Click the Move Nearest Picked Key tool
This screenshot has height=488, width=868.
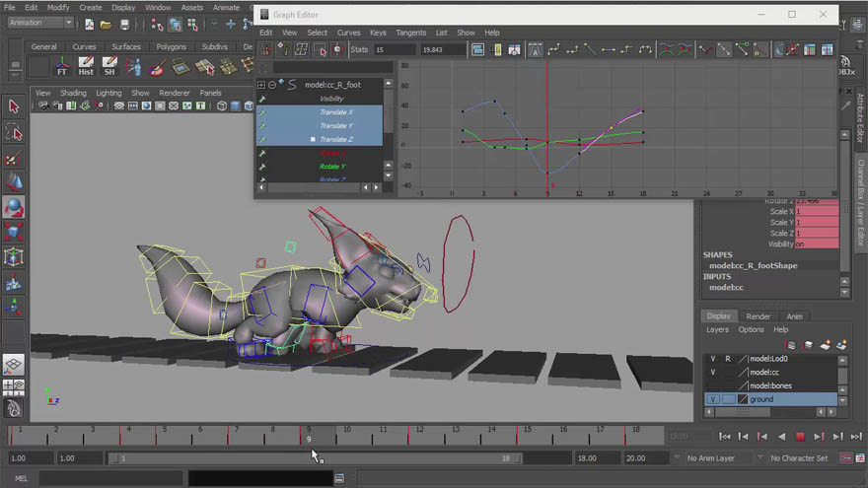[266, 50]
